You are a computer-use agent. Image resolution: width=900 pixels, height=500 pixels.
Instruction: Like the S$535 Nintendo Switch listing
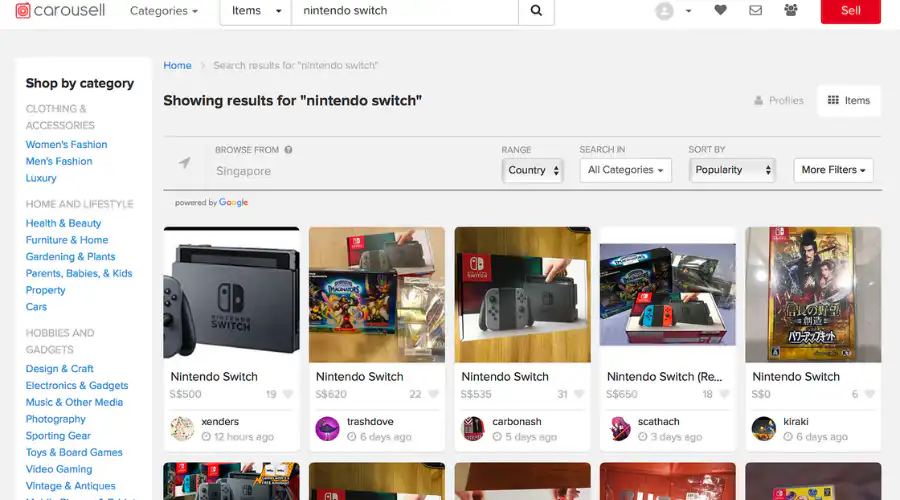(x=579, y=394)
